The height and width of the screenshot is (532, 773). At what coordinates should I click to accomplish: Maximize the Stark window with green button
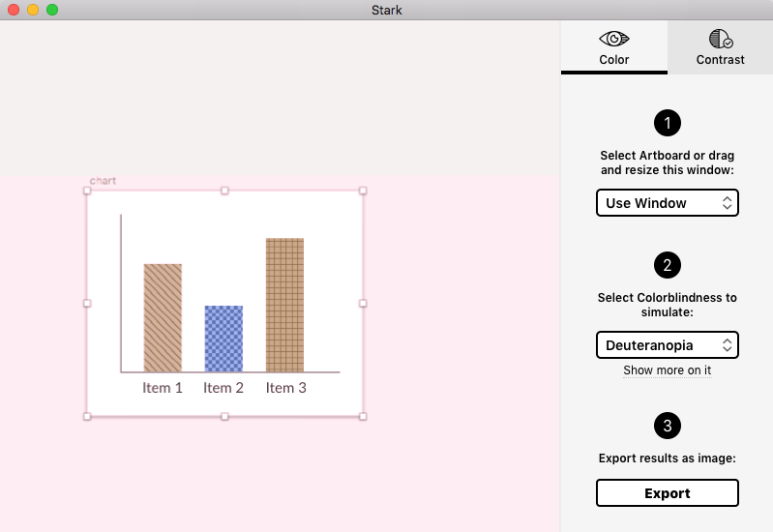pos(52,10)
